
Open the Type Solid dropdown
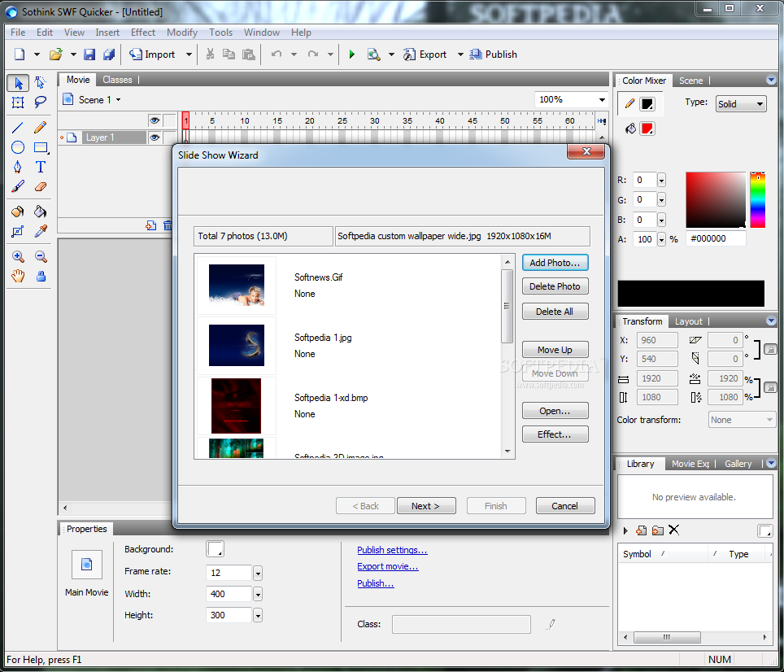(x=741, y=103)
